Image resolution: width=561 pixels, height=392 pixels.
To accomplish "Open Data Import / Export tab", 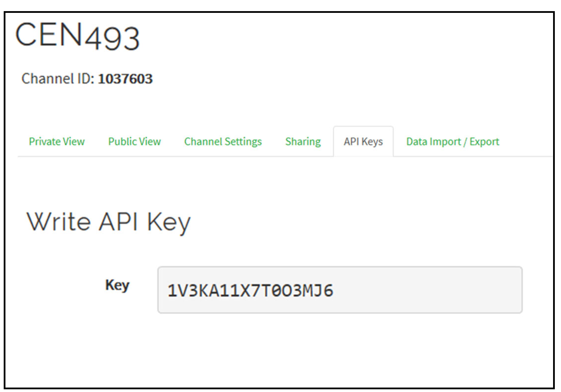I will (452, 142).
